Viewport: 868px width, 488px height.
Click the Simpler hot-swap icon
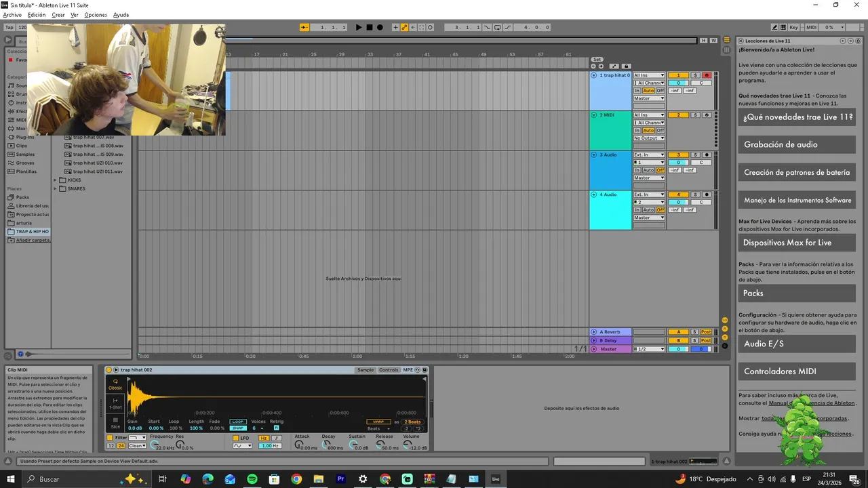click(418, 370)
